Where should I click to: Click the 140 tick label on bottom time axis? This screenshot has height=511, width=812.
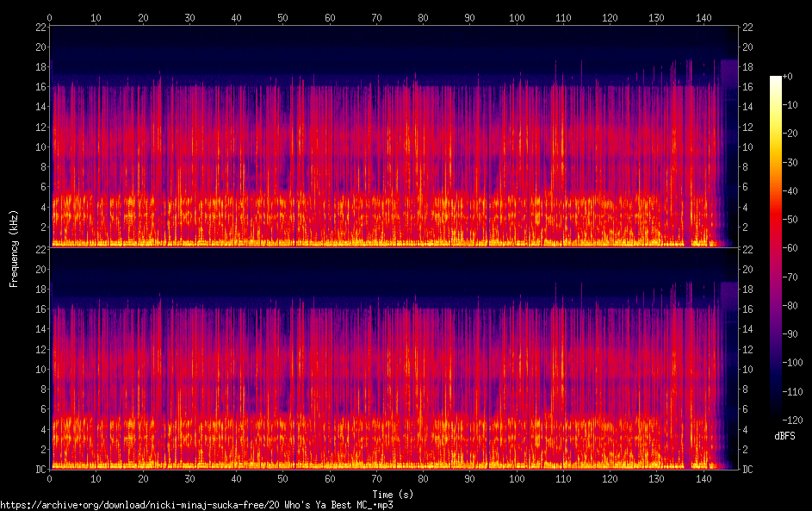(x=704, y=478)
